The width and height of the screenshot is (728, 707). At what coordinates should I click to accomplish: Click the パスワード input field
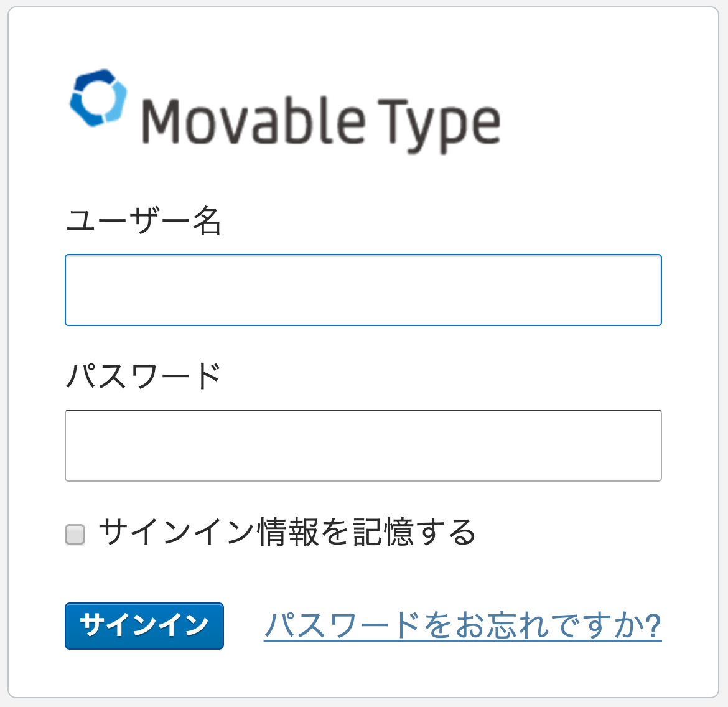(x=363, y=446)
